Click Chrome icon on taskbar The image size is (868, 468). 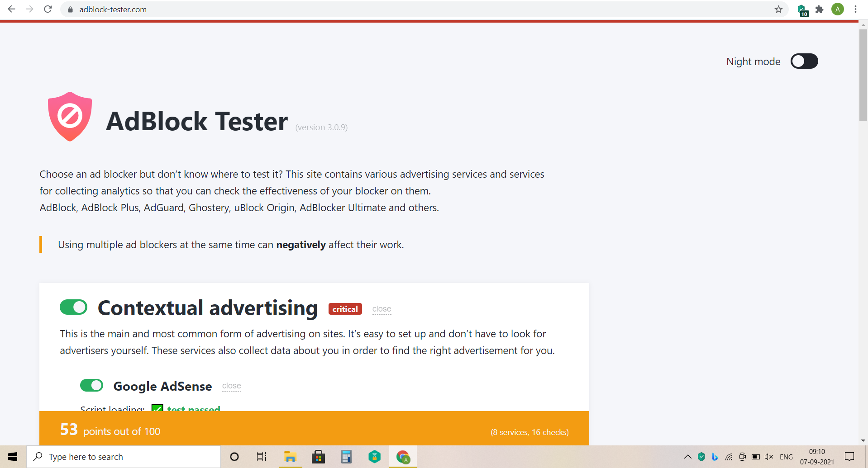pyautogui.click(x=403, y=457)
